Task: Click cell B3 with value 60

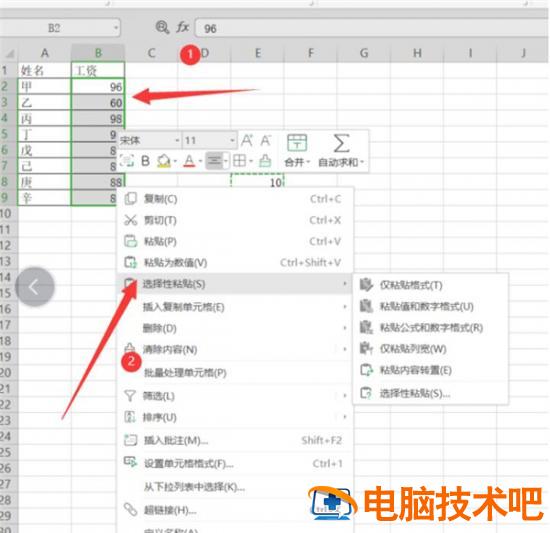Action: (x=98, y=102)
